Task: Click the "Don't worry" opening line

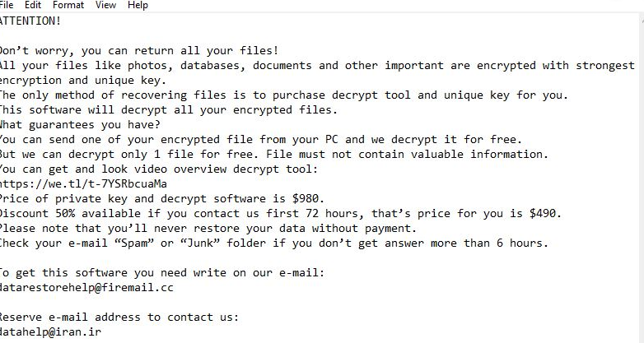Action: 138,51
